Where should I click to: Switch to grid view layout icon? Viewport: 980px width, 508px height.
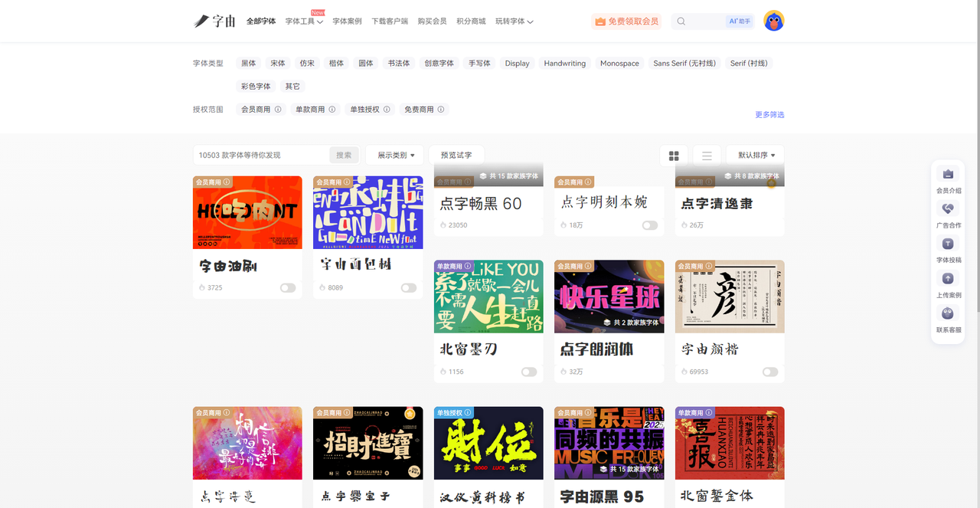coord(674,156)
